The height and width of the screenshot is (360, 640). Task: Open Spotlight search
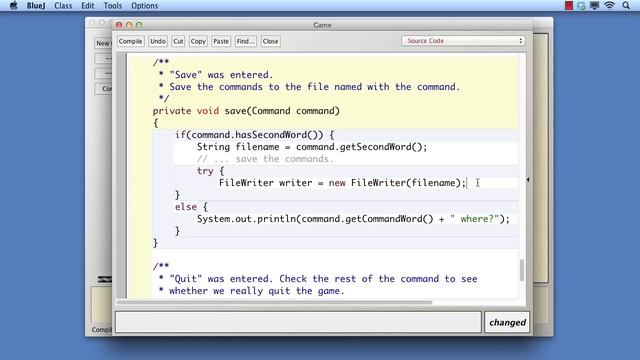click(626, 6)
